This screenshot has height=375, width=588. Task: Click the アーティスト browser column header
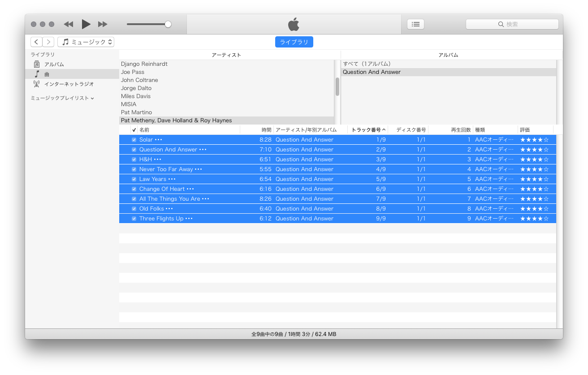[x=226, y=55]
